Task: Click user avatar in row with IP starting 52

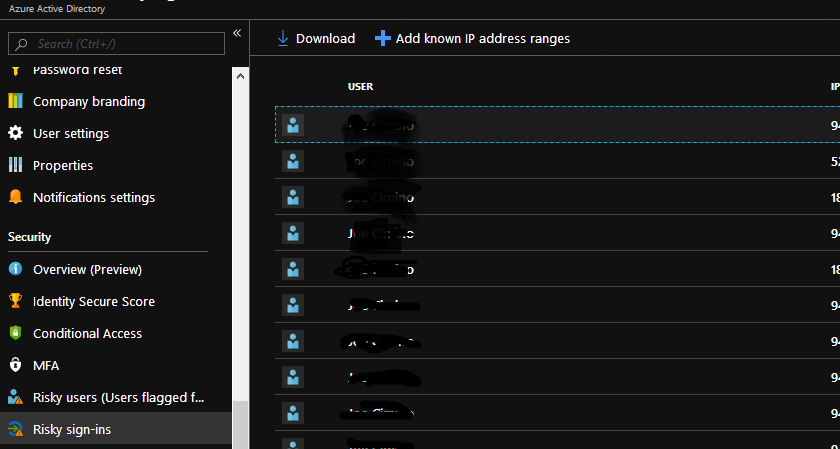Action: (293, 161)
